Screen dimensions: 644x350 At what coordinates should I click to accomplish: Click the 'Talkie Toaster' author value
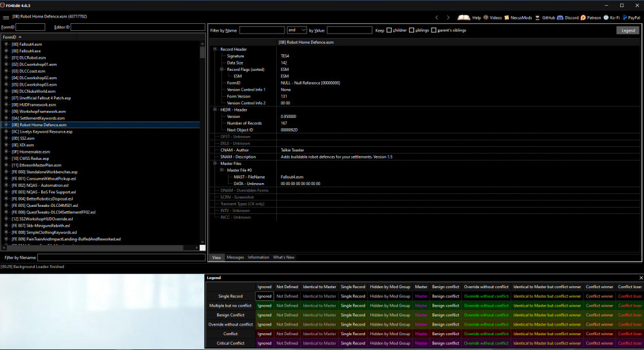point(292,150)
